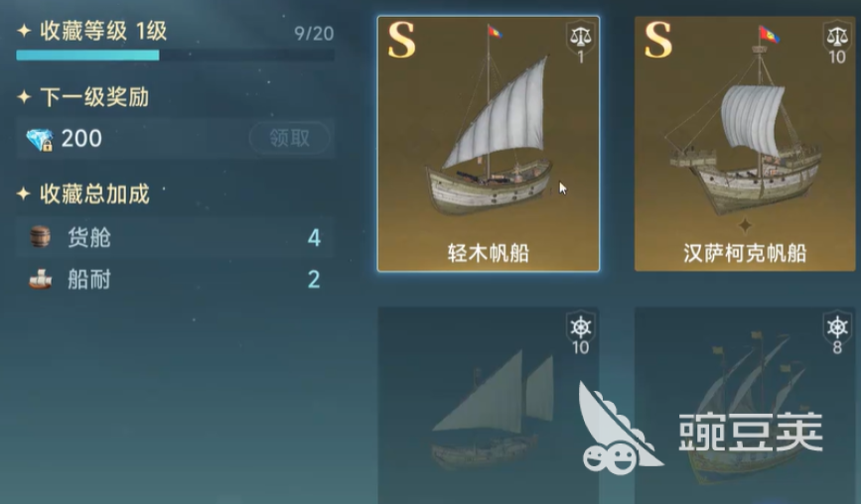The height and width of the screenshot is (504, 861).
Task: Click the S rank letter on 轻木帆船
Action: tap(401, 40)
